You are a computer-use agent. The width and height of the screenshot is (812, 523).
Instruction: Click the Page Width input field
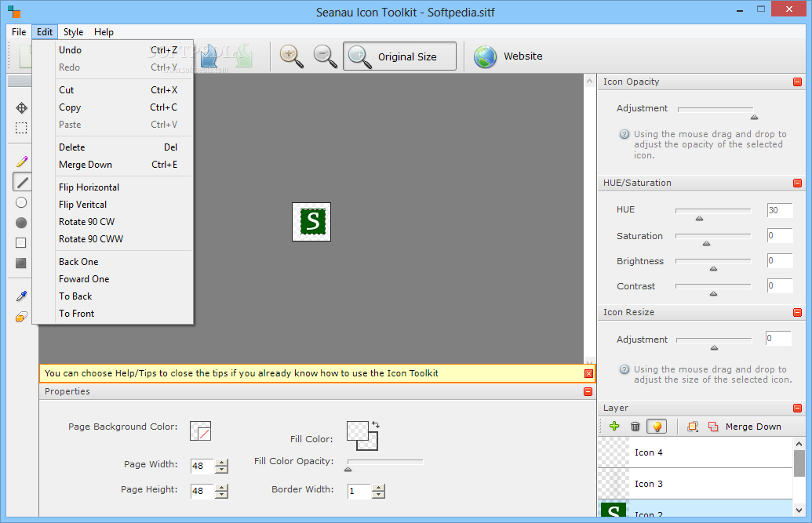[x=202, y=466]
